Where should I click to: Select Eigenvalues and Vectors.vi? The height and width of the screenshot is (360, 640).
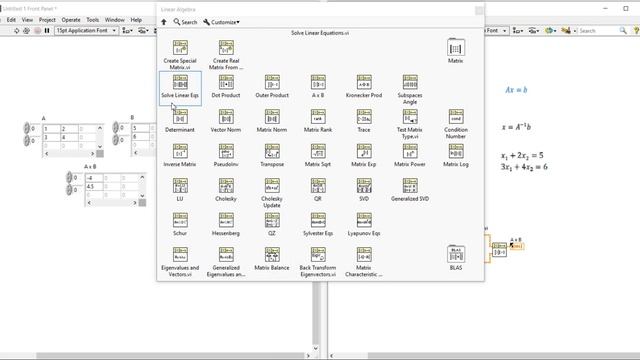click(180, 255)
